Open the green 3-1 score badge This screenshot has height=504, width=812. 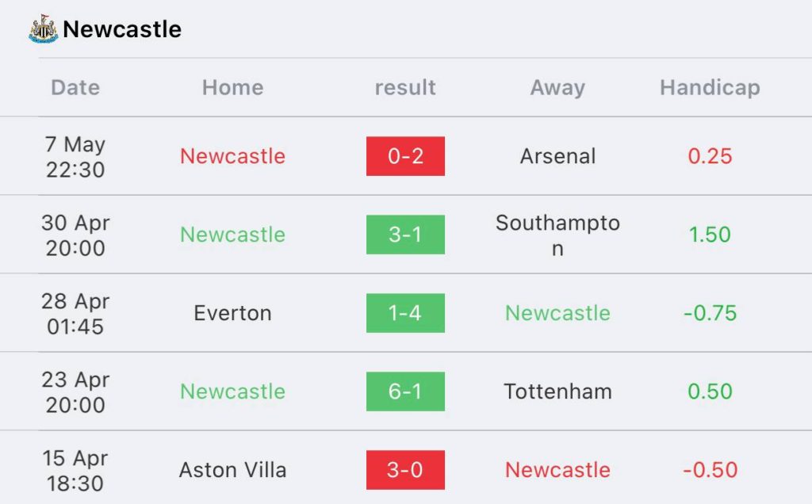pyautogui.click(x=405, y=235)
